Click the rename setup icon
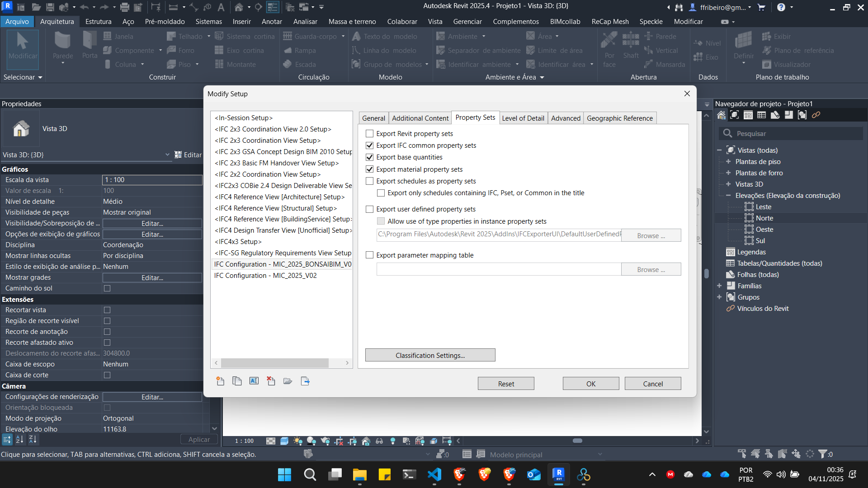Image resolution: width=868 pixels, height=488 pixels. pos(254,381)
